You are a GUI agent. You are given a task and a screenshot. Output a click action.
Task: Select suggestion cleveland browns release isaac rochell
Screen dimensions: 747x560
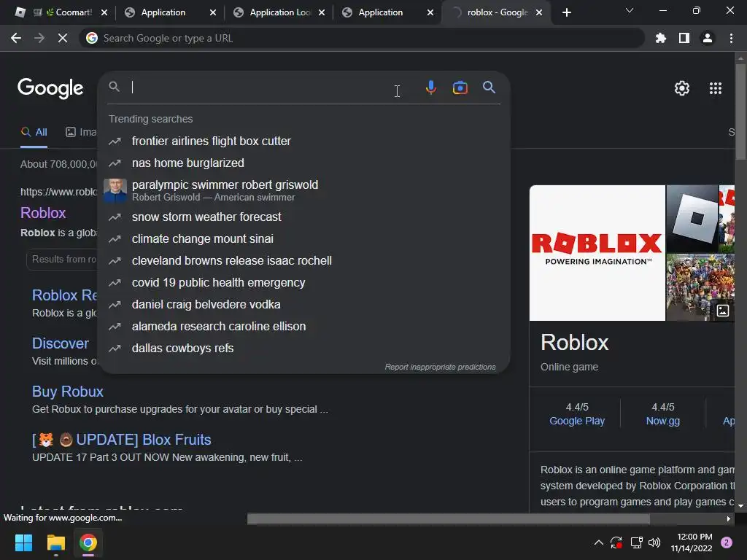(304, 260)
